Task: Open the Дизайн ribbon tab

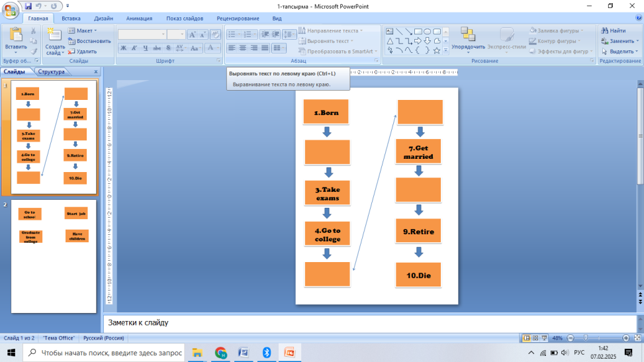Action: (103, 19)
